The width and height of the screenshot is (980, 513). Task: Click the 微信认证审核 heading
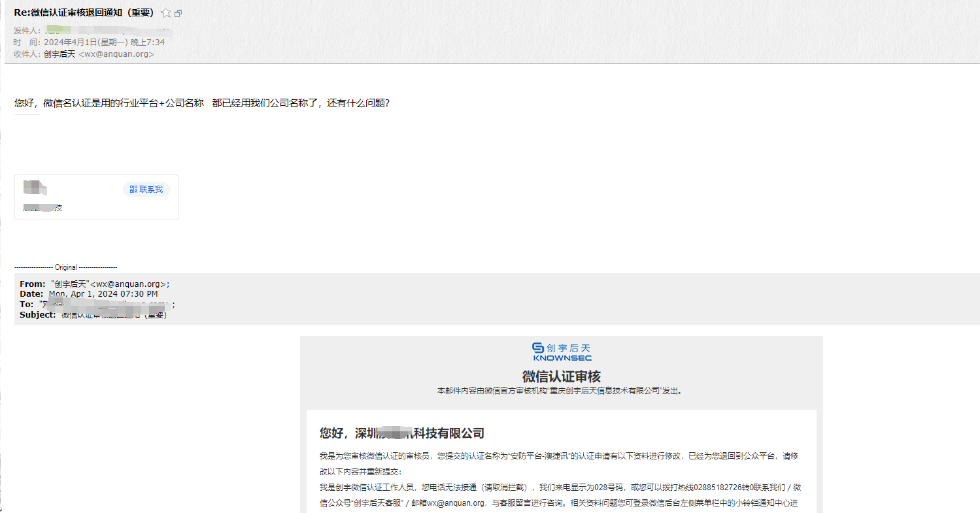pyautogui.click(x=562, y=376)
